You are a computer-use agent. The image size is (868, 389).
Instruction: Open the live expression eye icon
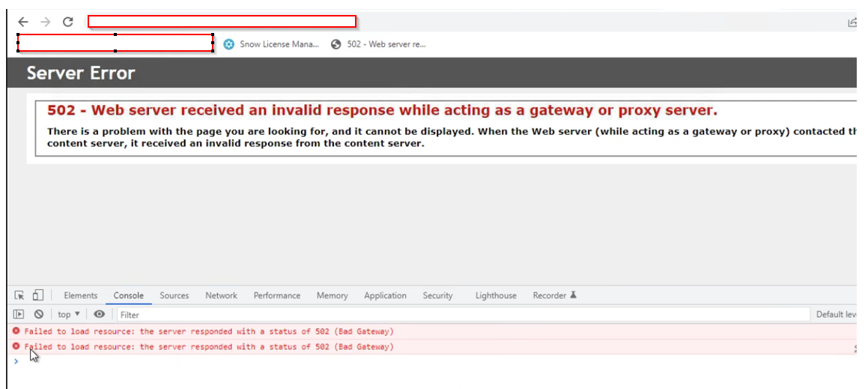(x=99, y=315)
